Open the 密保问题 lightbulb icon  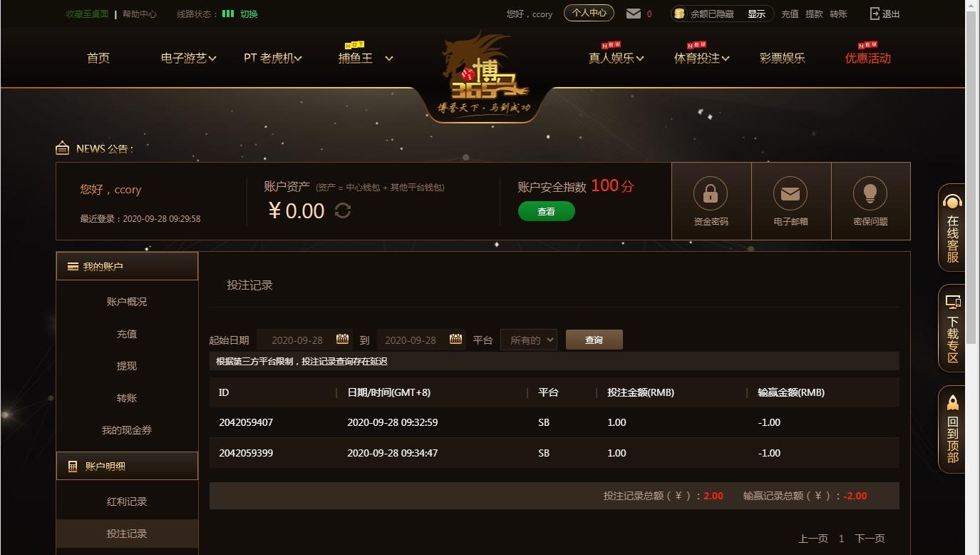(x=870, y=193)
